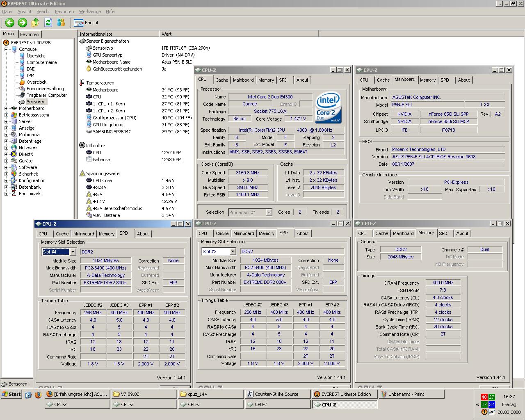This screenshot has width=525, height=420.
Task: Click the Sicherheit shield icon
Action: click(x=14, y=174)
